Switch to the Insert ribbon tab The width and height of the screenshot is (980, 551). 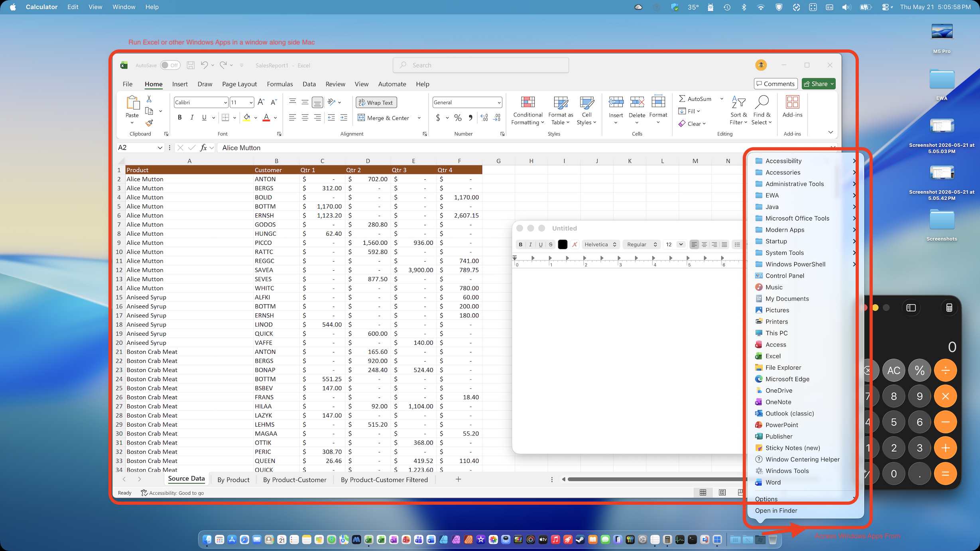[180, 84]
